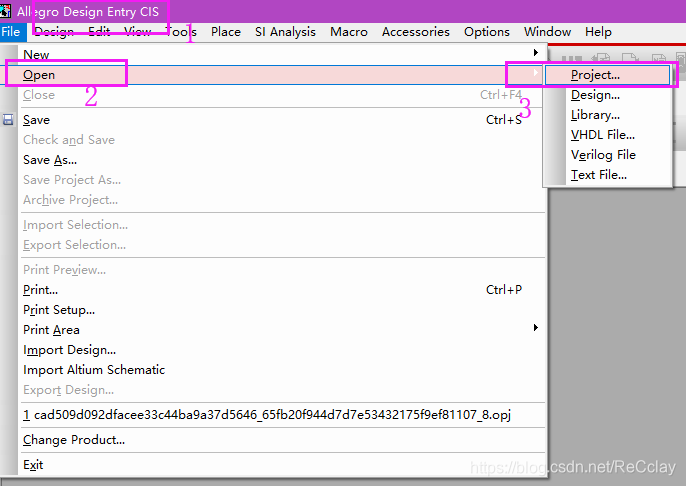
Task: Choose VHDL File... in Open submenu
Action: point(607,135)
